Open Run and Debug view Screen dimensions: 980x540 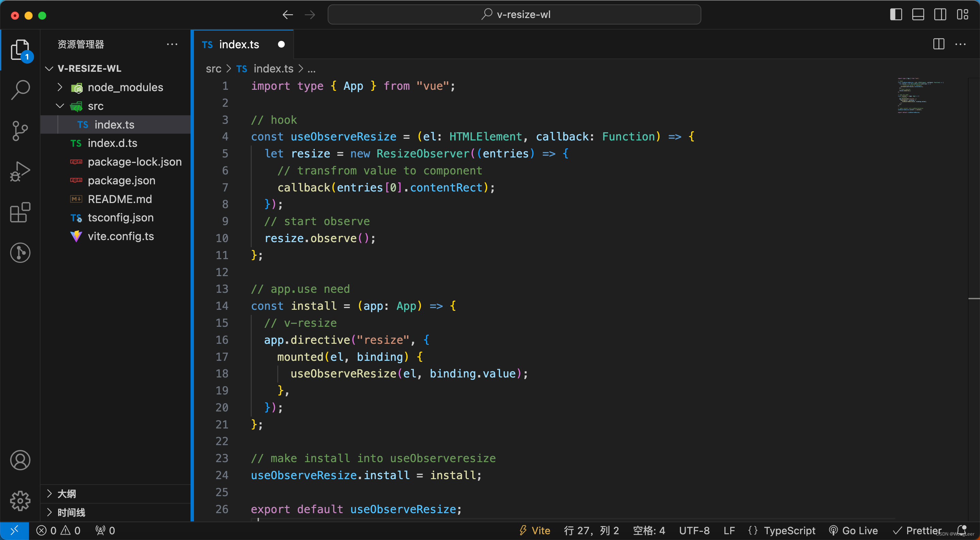pyautogui.click(x=20, y=171)
